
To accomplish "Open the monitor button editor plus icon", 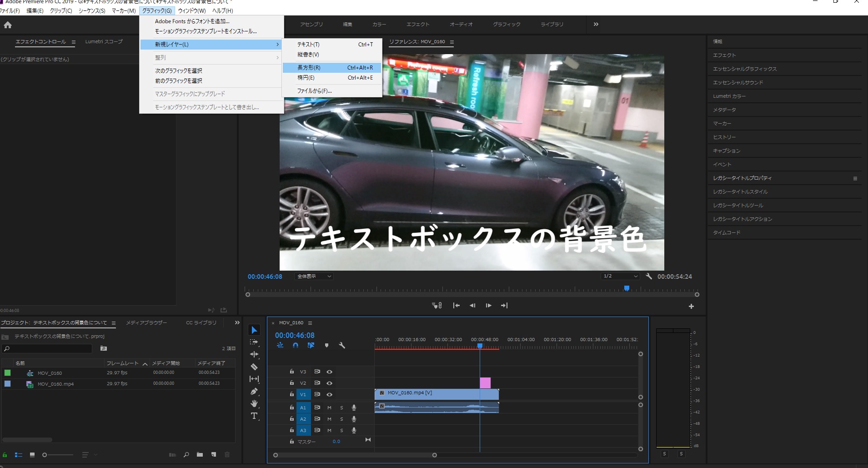I will [x=691, y=307].
